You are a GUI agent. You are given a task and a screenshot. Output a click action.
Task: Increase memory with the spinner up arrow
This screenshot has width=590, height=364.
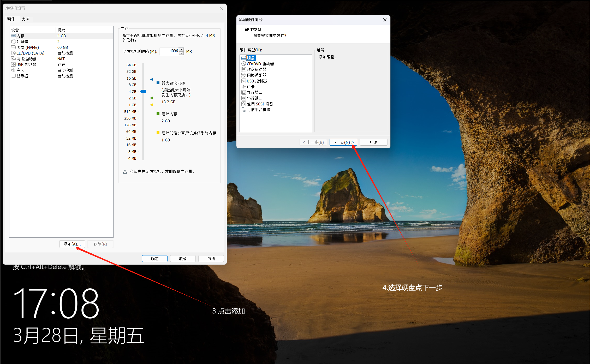(x=181, y=49)
